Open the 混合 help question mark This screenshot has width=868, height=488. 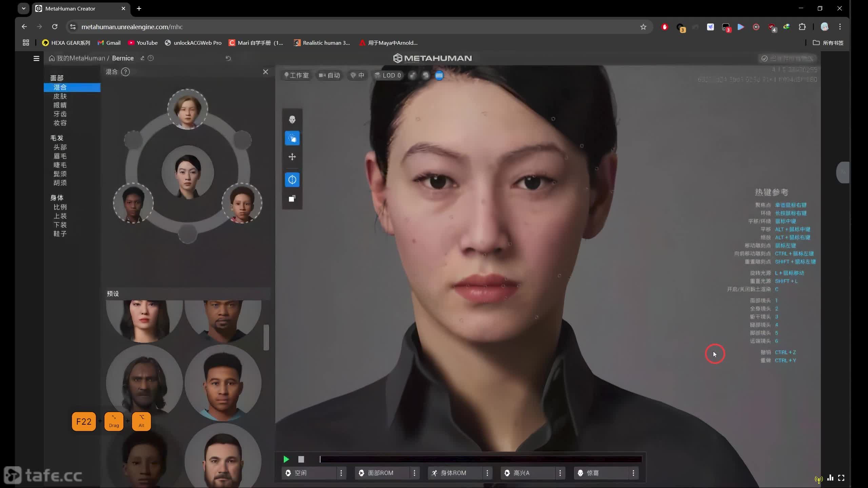coord(125,72)
